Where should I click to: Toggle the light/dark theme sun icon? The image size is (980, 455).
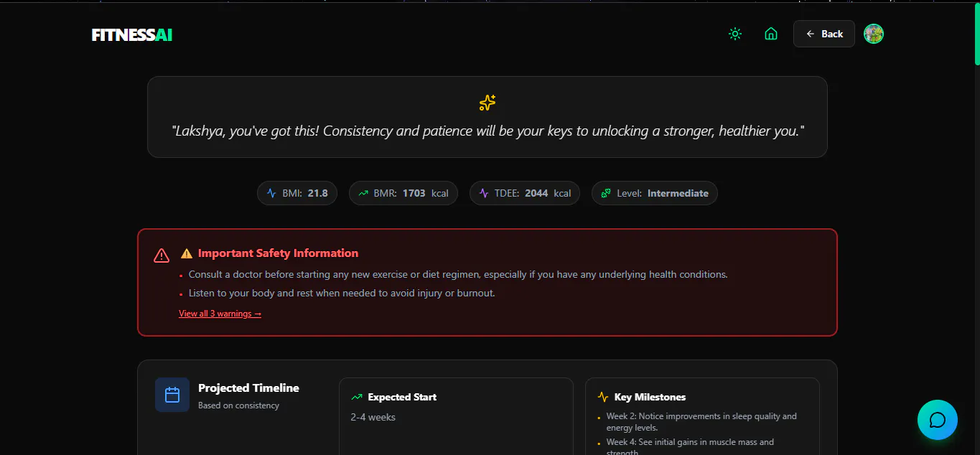coord(735,34)
